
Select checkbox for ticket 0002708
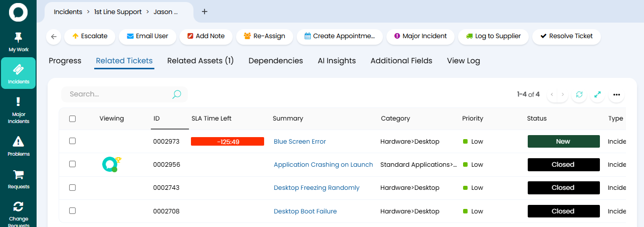tap(72, 211)
